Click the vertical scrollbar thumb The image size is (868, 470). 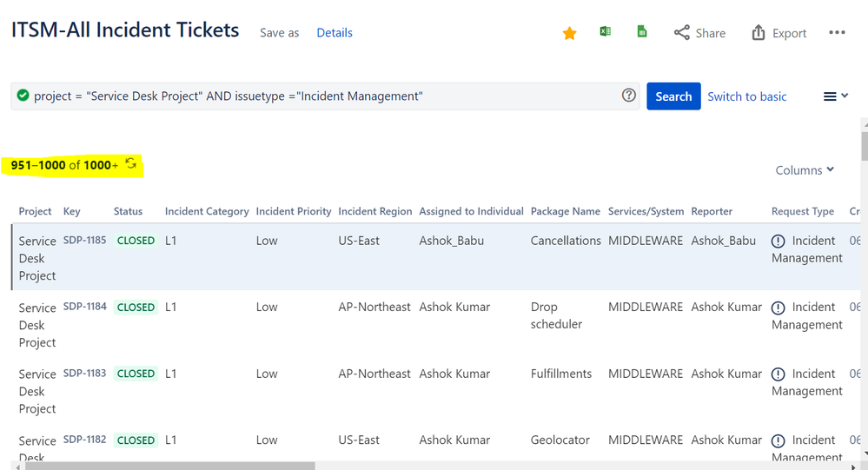865,146
